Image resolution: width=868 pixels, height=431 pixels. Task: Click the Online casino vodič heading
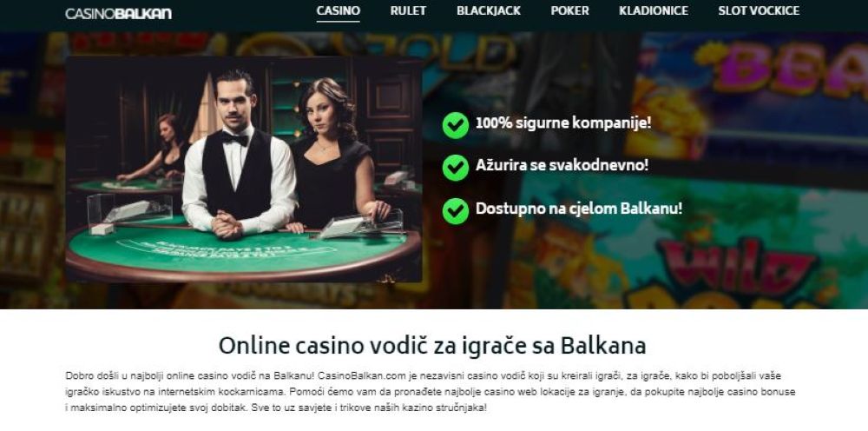pyautogui.click(x=432, y=346)
